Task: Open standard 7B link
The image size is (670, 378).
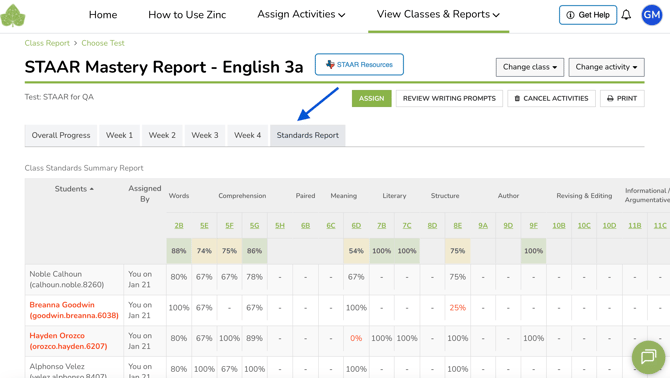Action: tap(382, 226)
